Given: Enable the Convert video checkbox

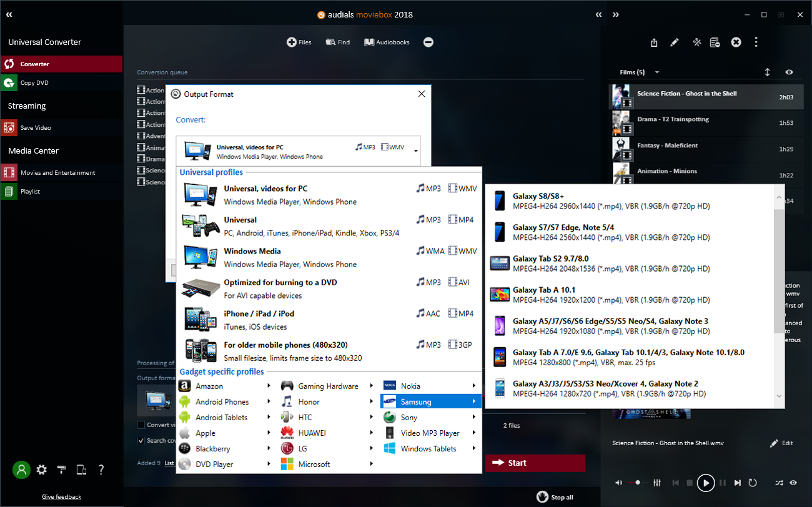Looking at the screenshot, I should 141,425.
